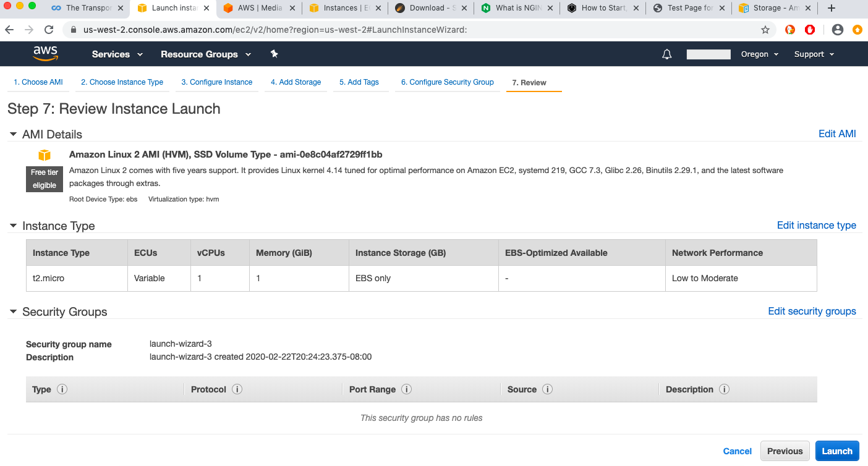Click the launch-wizard-3 security group name
Screen dimensions: 868x466
(x=181, y=344)
